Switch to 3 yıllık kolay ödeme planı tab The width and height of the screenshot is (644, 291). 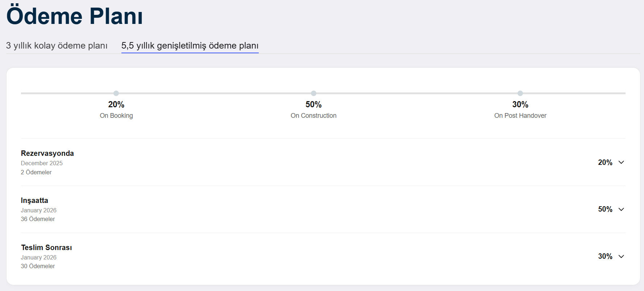point(57,46)
